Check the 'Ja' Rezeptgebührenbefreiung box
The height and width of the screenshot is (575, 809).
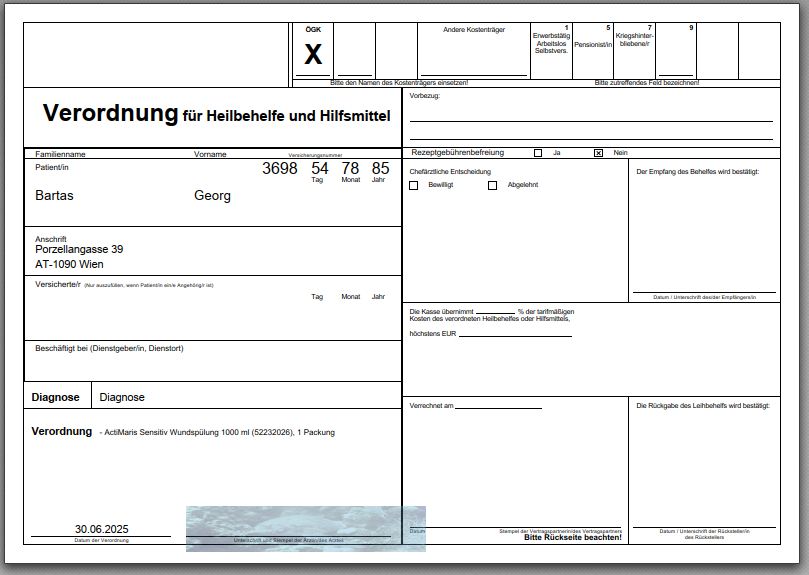coord(538,153)
